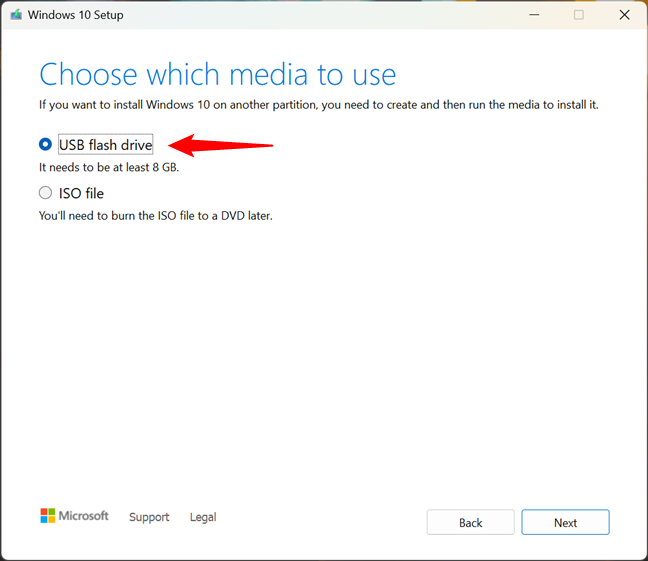
Task: Minimize the Setup window
Action: click(x=534, y=15)
